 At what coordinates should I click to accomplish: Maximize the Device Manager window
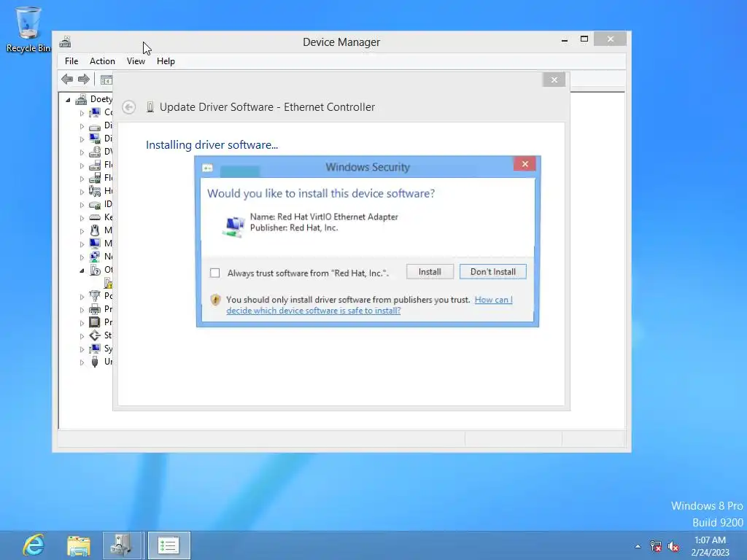coord(584,39)
